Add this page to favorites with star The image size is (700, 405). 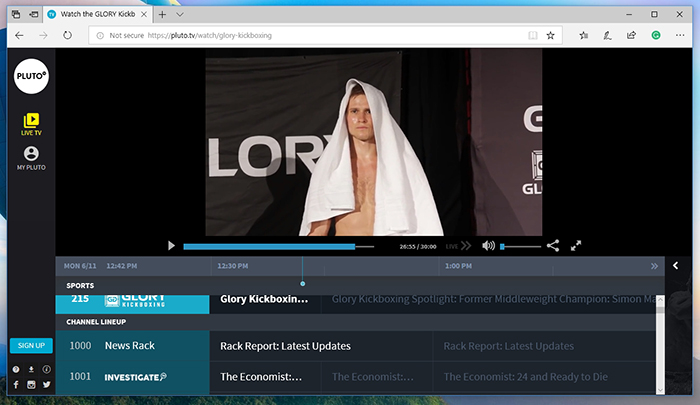[x=550, y=35]
